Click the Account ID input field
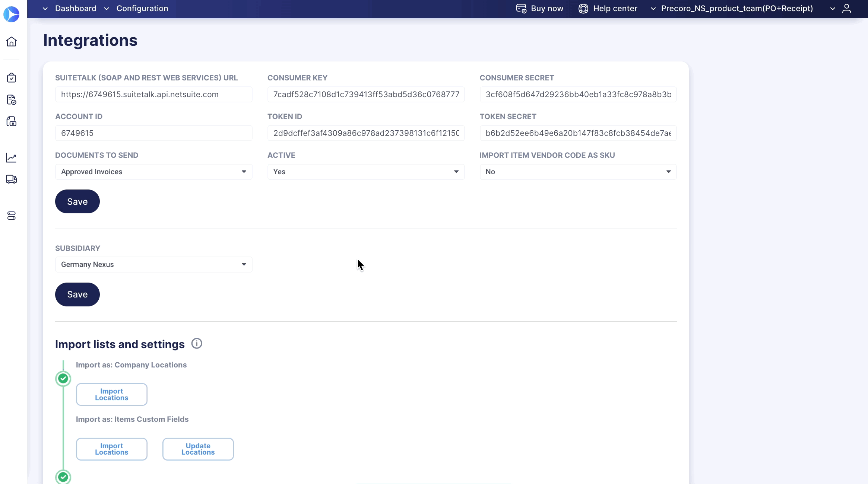868x484 pixels. (154, 133)
